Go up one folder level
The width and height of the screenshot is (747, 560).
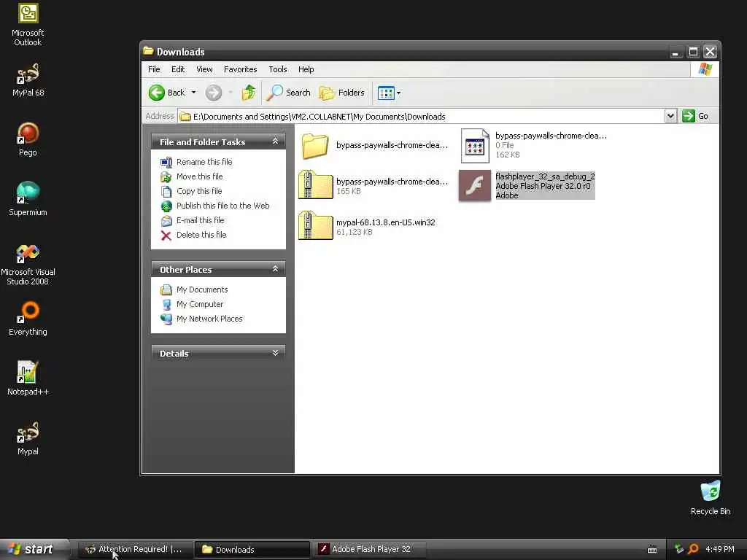click(248, 93)
